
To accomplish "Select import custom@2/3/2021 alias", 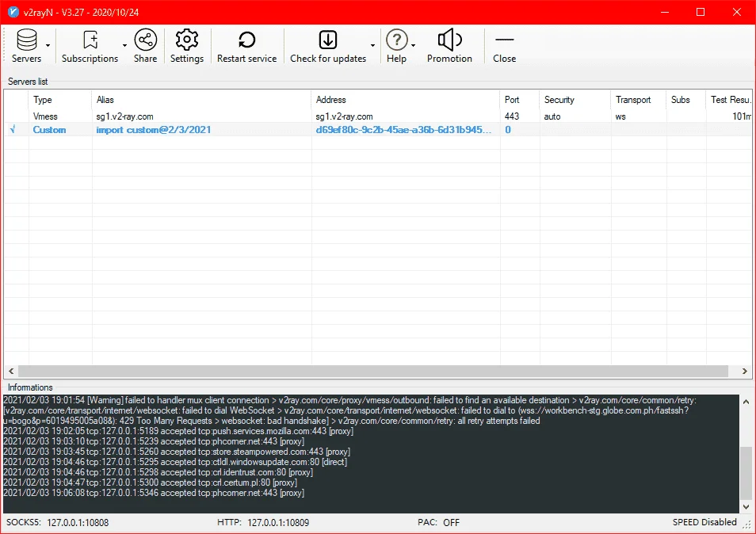I will [x=153, y=130].
